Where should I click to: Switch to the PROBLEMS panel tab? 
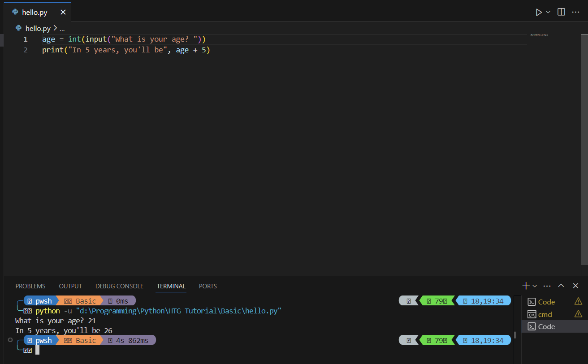[x=30, y=286]
